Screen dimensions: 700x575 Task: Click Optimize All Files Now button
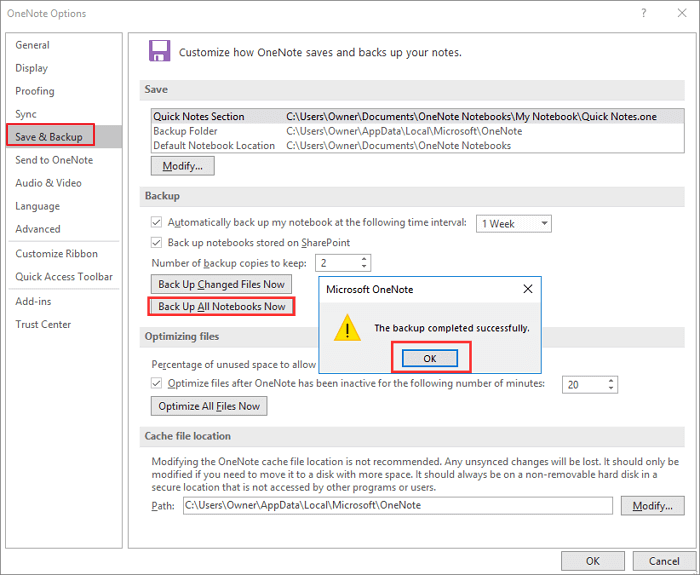pos(209,406)
